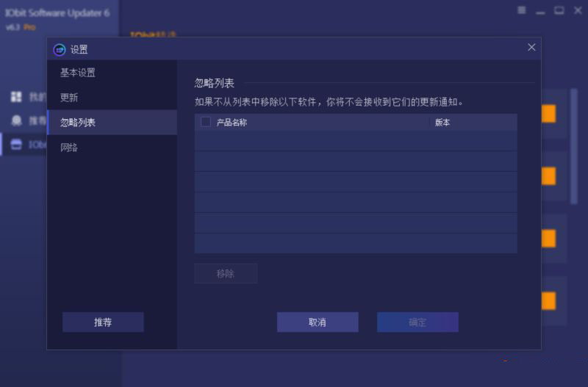The height and width of the screenshot is (387, 588).
Task: Open the 基本设置 settings page
Action: click(x=112, y=73)
